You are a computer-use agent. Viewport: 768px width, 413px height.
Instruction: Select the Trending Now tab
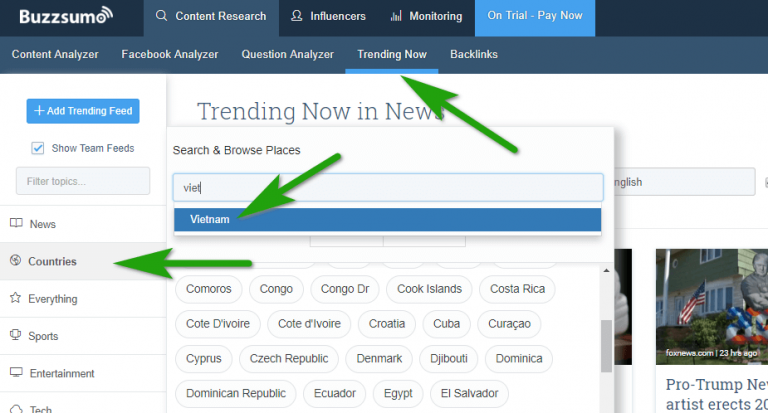[392, 54]
